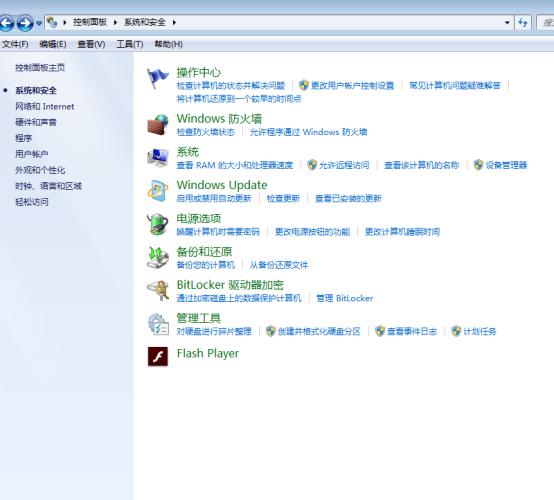Click the BitLocker keys icon

158,290
